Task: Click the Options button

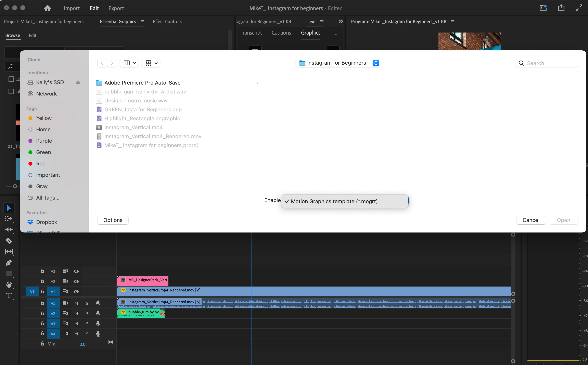Action: (x=113, y=220)
